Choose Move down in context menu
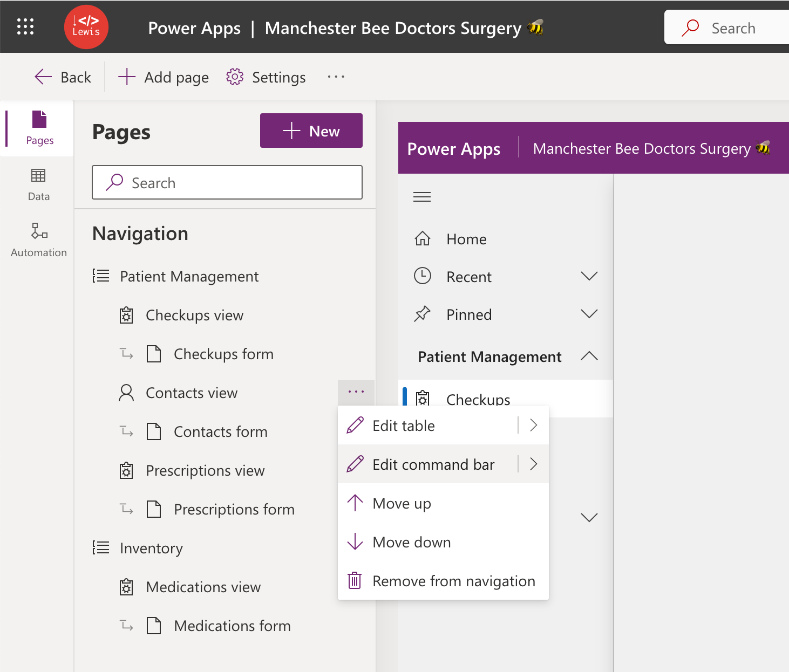This screenshot has height=672, width=789. click(443, 542)
